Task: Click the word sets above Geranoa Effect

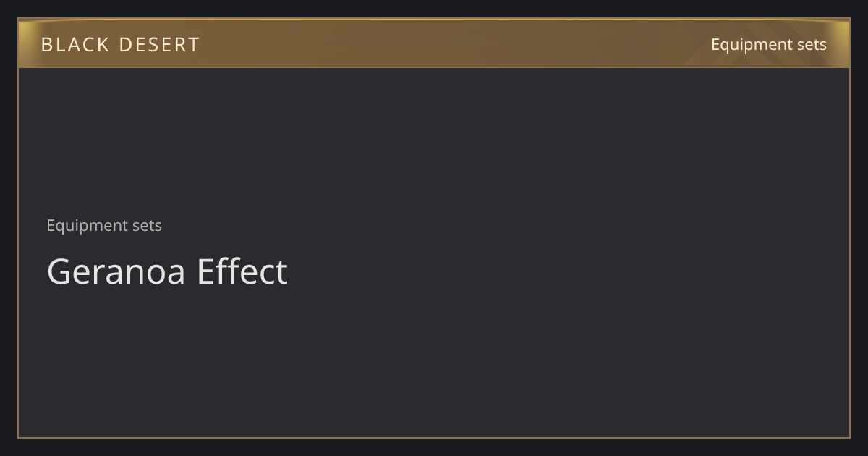Action: (147, 225)
